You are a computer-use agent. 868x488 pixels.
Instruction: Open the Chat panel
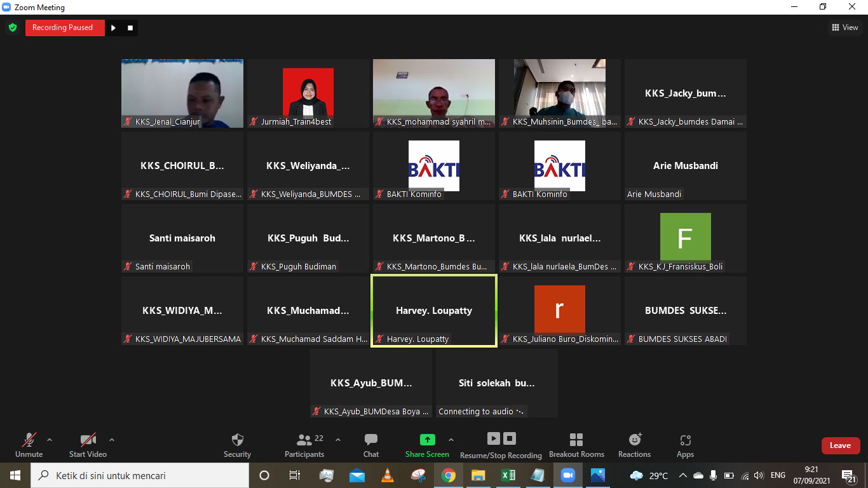371,445
